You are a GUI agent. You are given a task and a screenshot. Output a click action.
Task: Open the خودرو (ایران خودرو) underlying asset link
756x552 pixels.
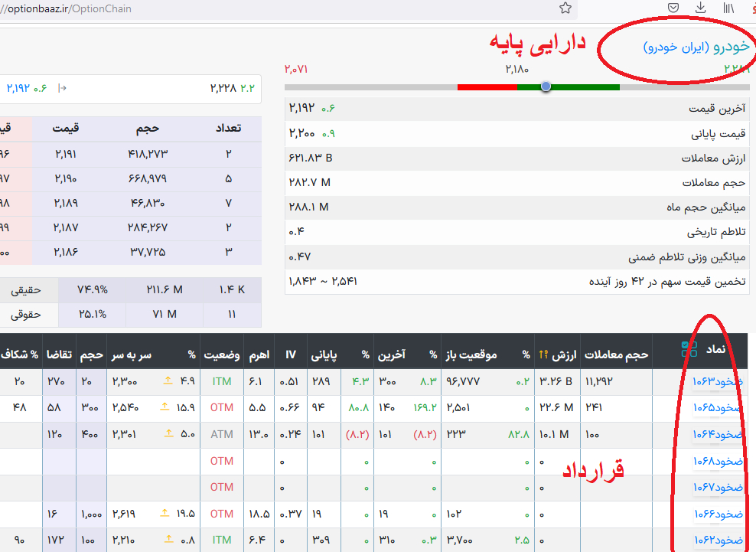[x=696, y=47]
